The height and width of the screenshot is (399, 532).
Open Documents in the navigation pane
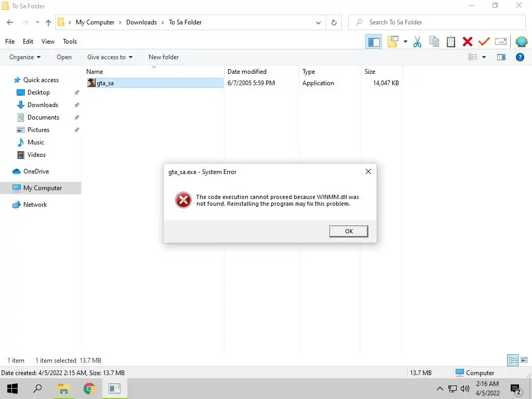[43, 117]
